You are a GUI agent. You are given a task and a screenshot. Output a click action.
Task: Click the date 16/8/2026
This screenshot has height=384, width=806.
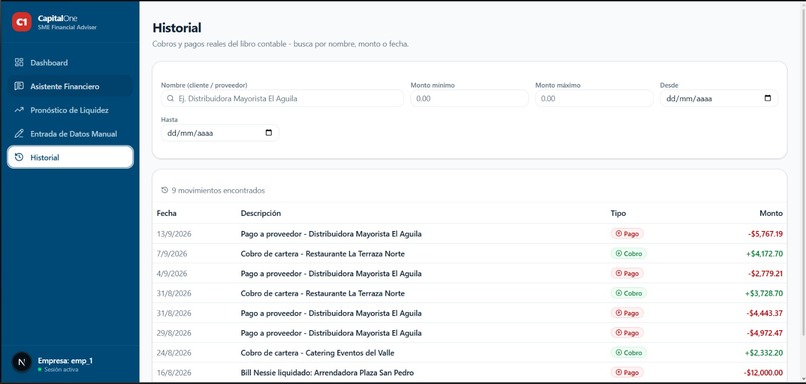pyautogui.click(x=174, y=373)
